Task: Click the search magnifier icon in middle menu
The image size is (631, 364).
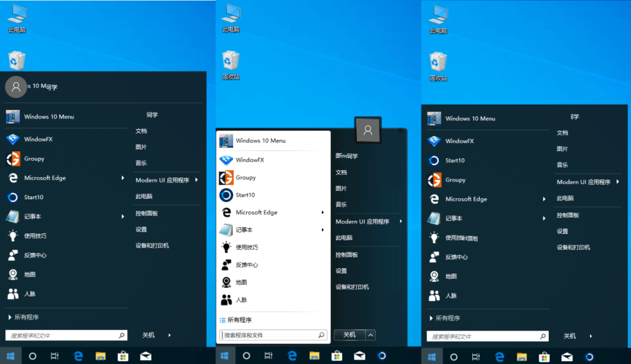Action: click(321, 335)
